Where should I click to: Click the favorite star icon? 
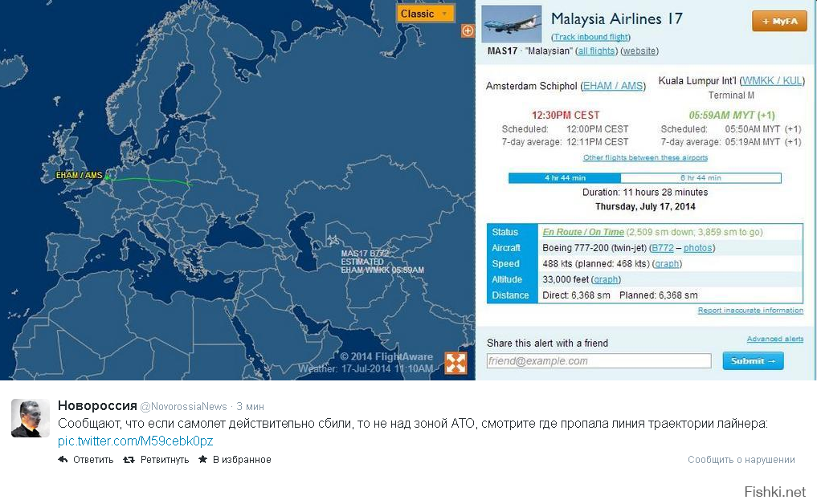coord(202,459)
